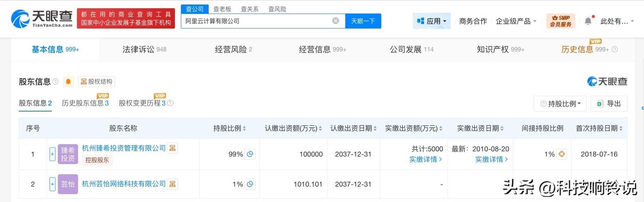Open equity structure icon for 杭州臻希投资管理有限公司
The image size is (644, 202).
[x=173, y=148]
